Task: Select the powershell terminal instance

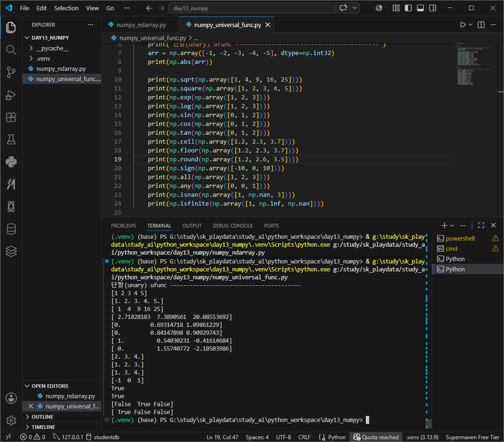Action: coord(468,238)
